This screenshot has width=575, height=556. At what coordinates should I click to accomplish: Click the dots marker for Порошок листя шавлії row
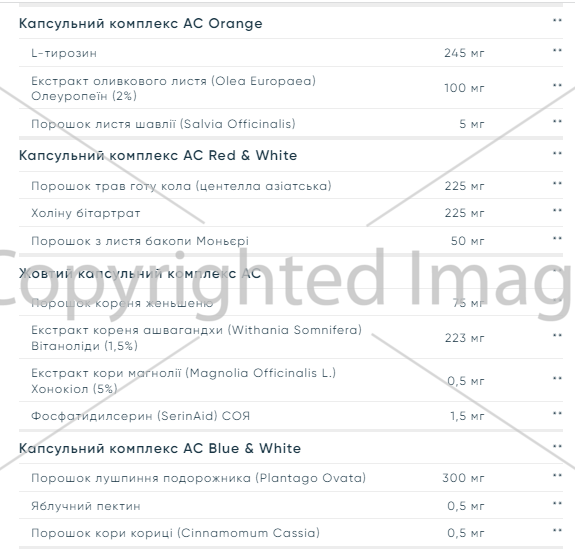point(557,121)
